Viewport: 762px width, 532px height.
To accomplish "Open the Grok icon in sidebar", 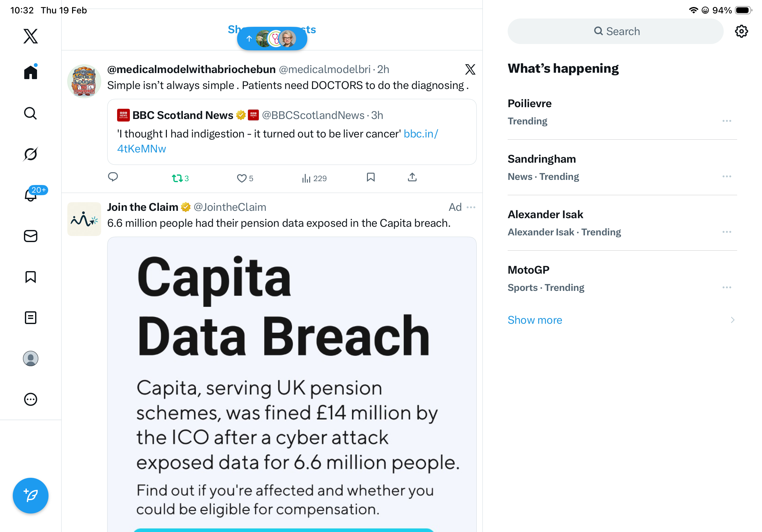I will pyautogui.click(x=31, y=154).
